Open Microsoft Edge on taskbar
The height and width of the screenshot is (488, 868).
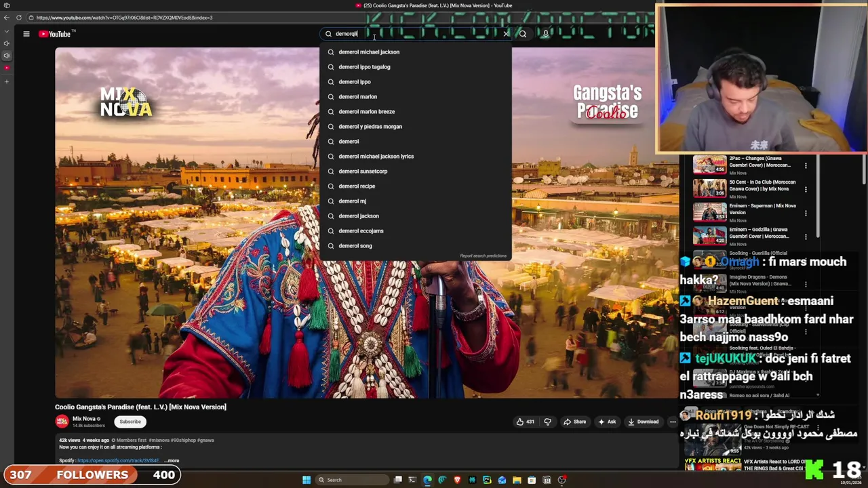[427, 480]
